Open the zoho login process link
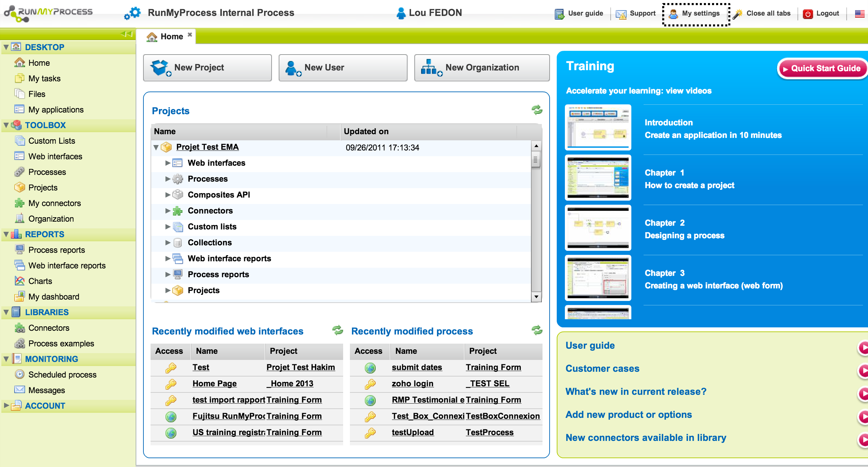868x467 pixels. (x=413, y=384)
